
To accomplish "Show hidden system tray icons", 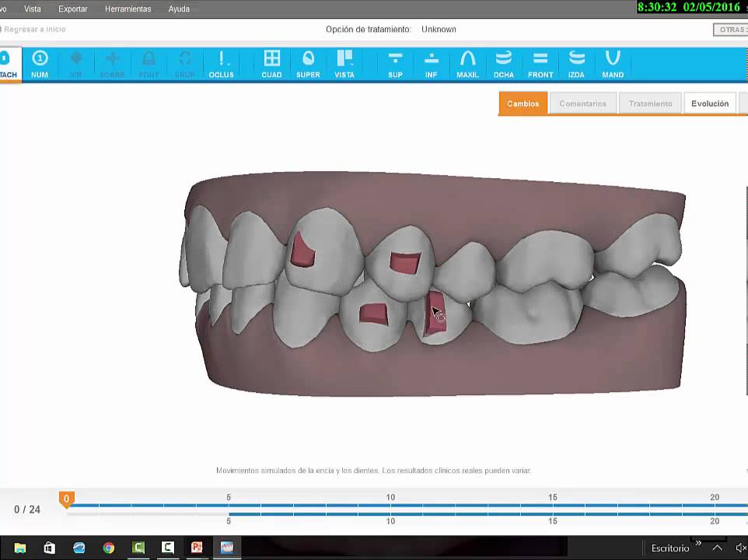I will tap(717, 548).
